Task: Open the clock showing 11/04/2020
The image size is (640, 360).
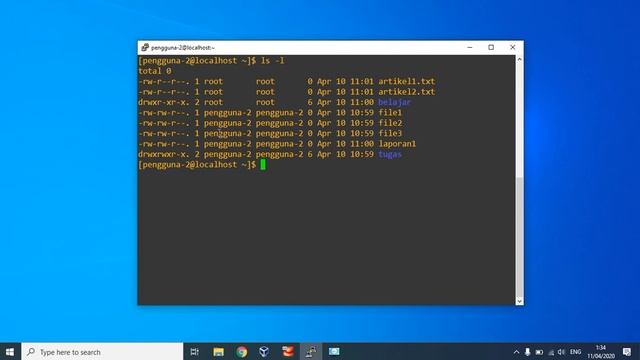Action: [x=601, y=352]
